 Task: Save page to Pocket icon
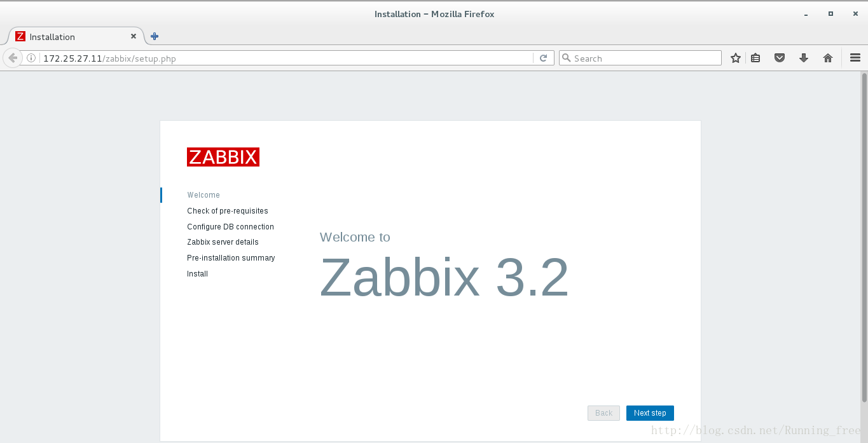[780, 58]
